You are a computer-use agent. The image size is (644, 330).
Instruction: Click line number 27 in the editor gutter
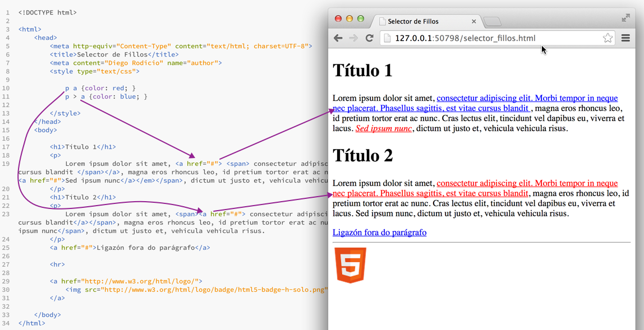coord(7,264)
